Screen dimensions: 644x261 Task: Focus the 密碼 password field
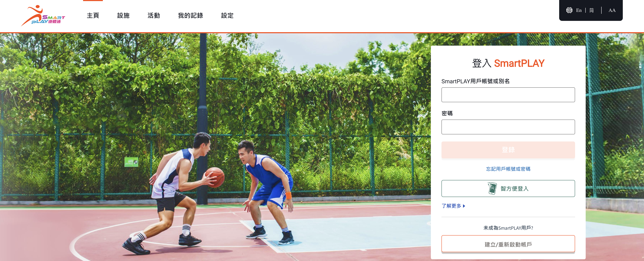coord(508,127)
